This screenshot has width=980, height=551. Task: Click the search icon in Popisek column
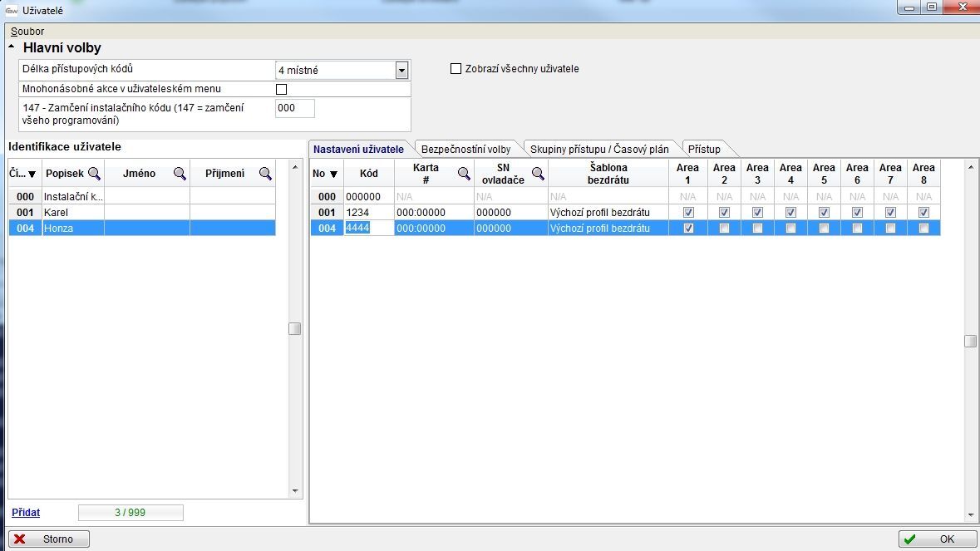94,174
